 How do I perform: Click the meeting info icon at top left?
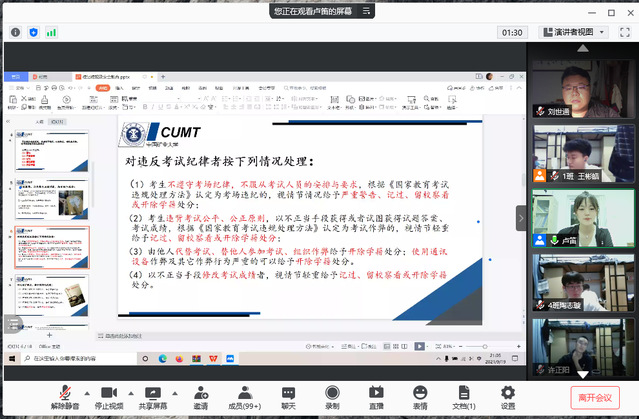point(15,32)
